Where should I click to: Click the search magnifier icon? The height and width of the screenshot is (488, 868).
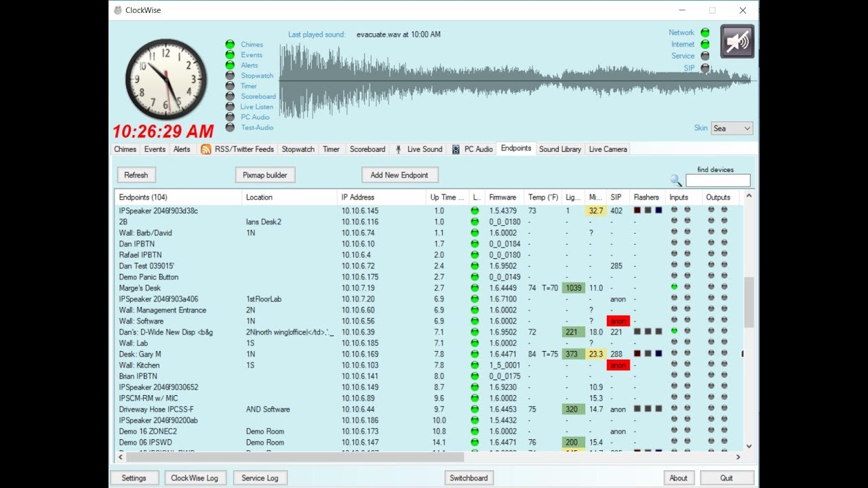[x=675, y=180]
